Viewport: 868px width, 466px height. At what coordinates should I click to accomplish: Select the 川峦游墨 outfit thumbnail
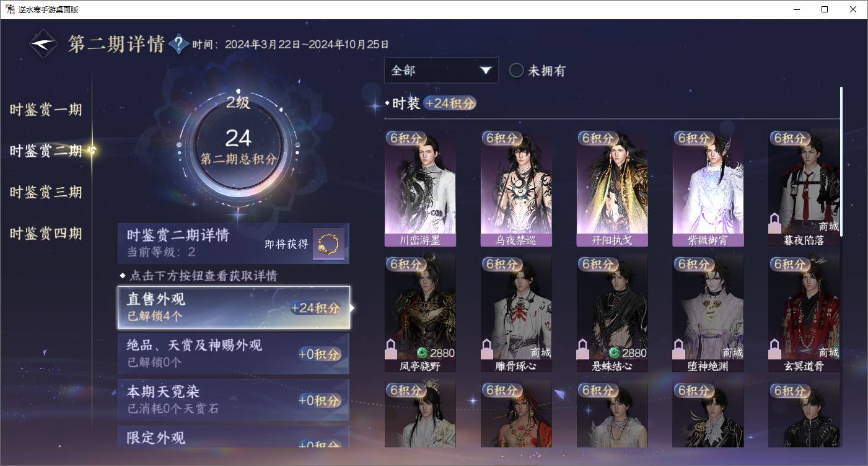pos(420,188)
